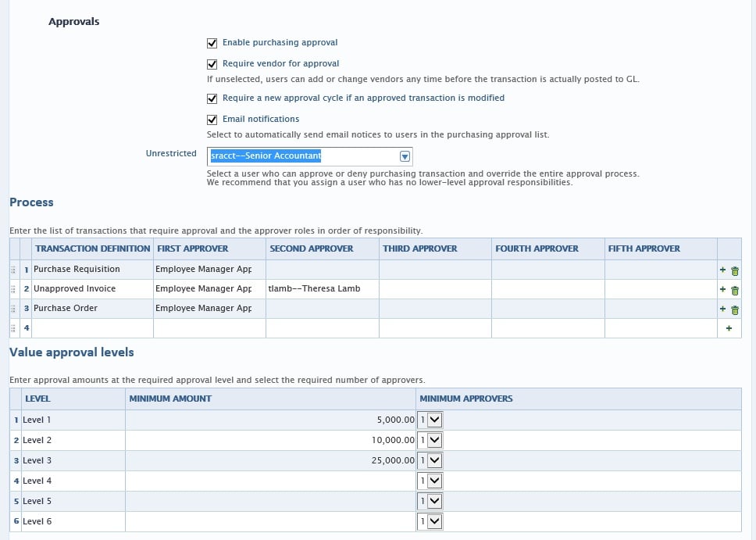Add a row after Purchase Requisition
This screenshot has height=540, width=756.
coord(722,270)
